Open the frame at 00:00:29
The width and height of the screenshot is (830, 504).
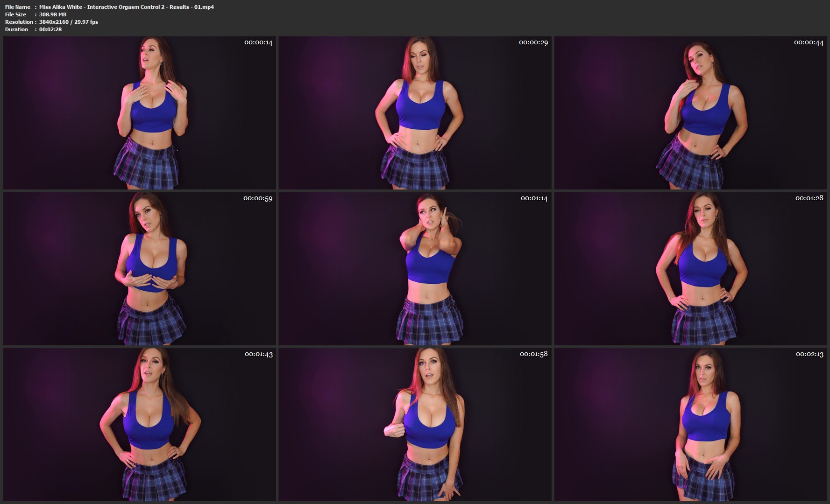[x=415, y=113]
